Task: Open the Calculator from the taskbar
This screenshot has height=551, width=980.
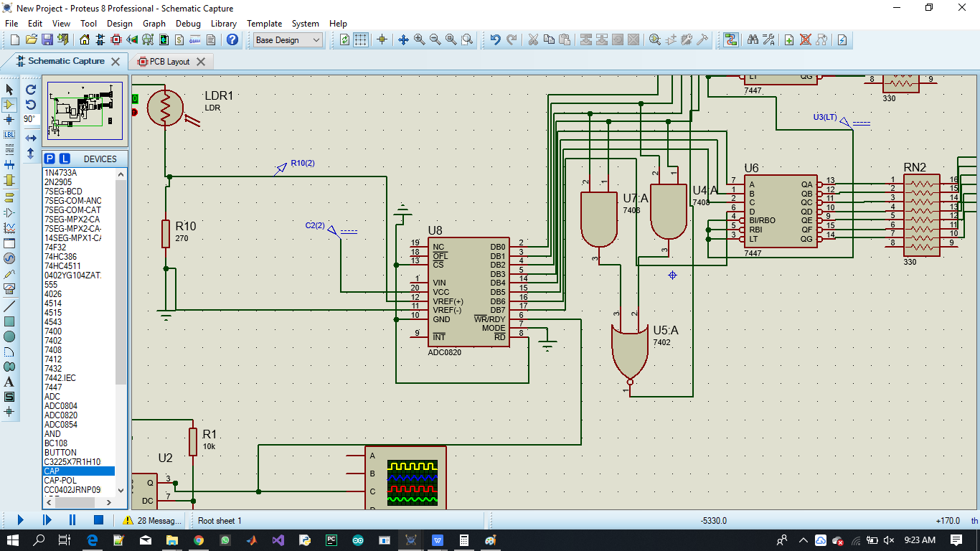Action: click(x=464, y=540)
